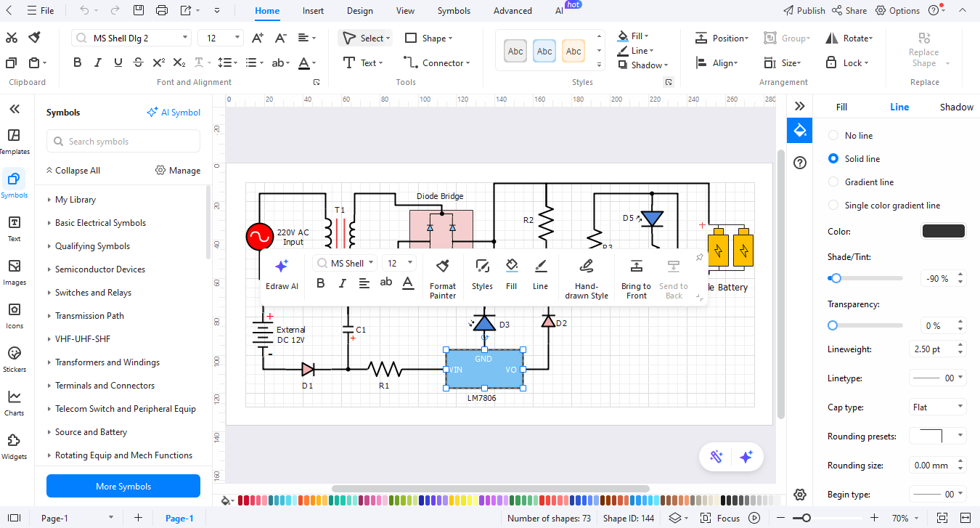Open Widgets panel in left sidebar
Viewport: 980px width, 528px height.
[14, 446]
